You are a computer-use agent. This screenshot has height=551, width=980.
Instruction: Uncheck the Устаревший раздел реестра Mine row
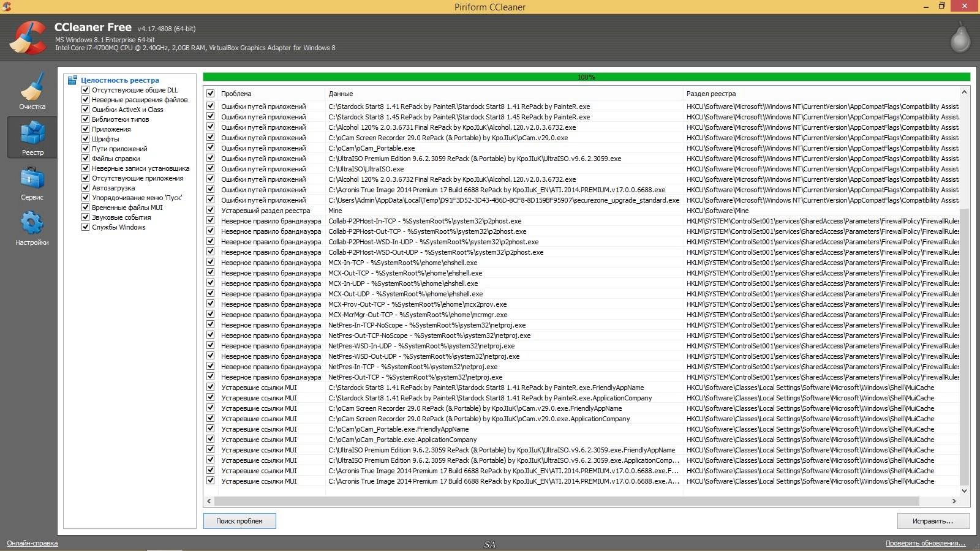211,211
